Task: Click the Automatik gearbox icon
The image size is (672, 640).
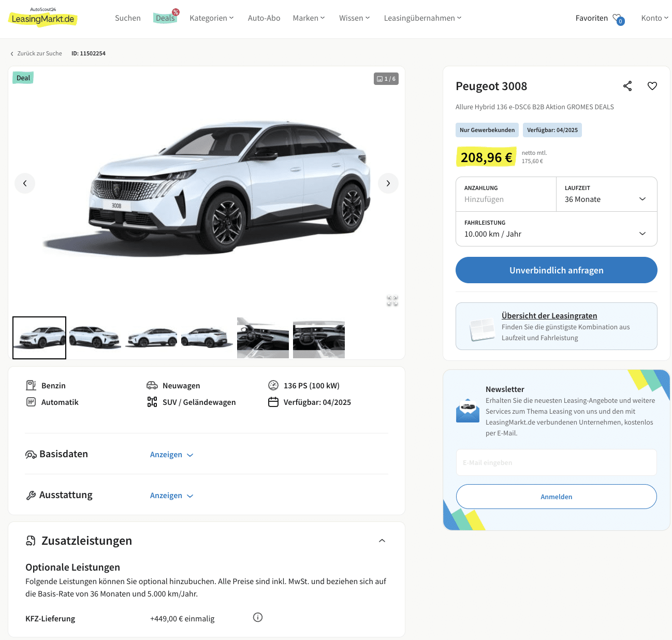Action: coord(31,402)
